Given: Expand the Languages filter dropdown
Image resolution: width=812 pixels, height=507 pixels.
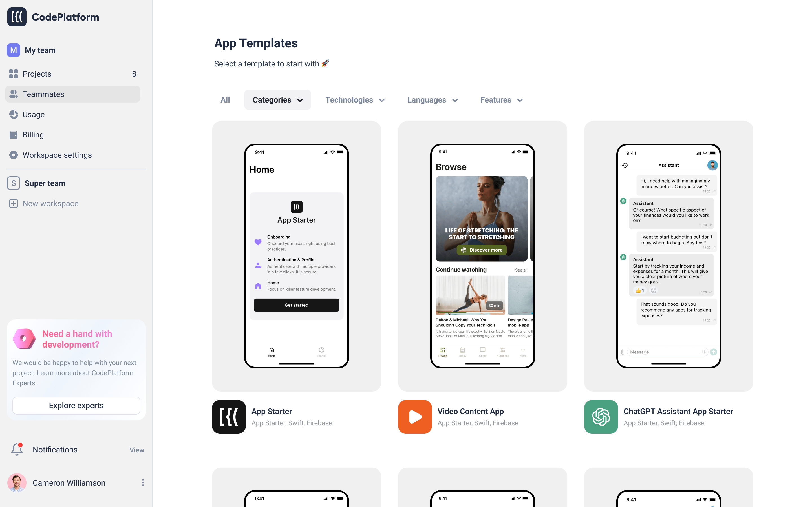Looking at the screenshot, I should tap(433, 99).
